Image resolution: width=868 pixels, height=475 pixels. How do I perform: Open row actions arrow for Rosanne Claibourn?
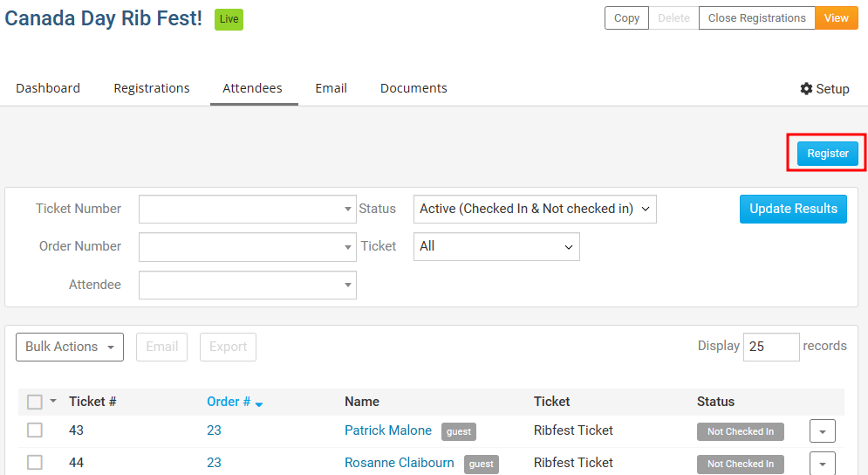pyautogui.click(x=823, y=464)
